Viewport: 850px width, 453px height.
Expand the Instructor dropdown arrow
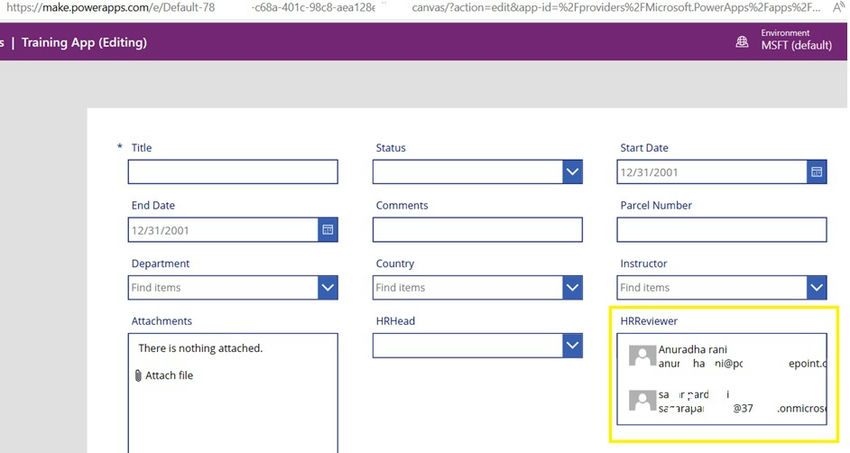coord(816,287)
